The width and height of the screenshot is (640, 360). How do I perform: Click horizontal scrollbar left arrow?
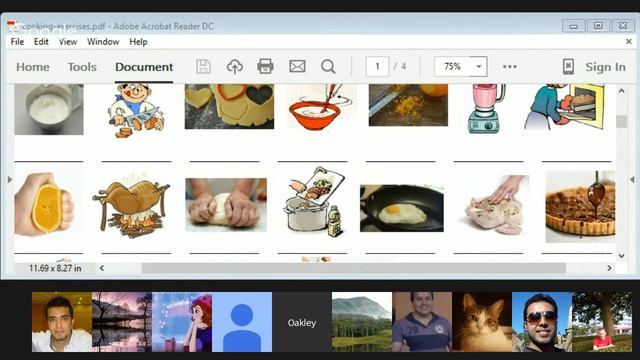[x=102, y=268]
